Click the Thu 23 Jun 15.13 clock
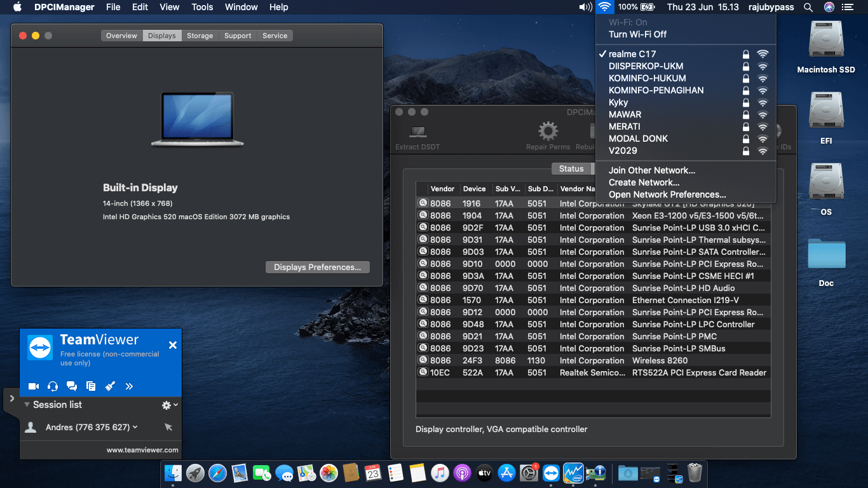This screenshot has width=868, height=488. (x=703, y=7)
